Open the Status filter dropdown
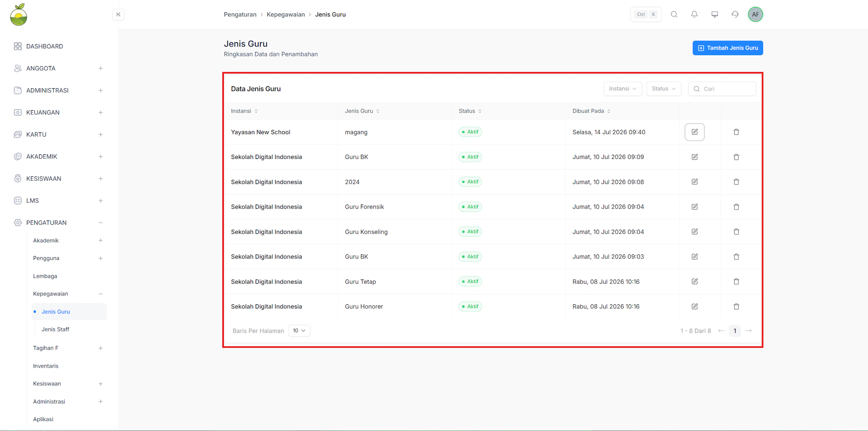 [x=663, y=89]
